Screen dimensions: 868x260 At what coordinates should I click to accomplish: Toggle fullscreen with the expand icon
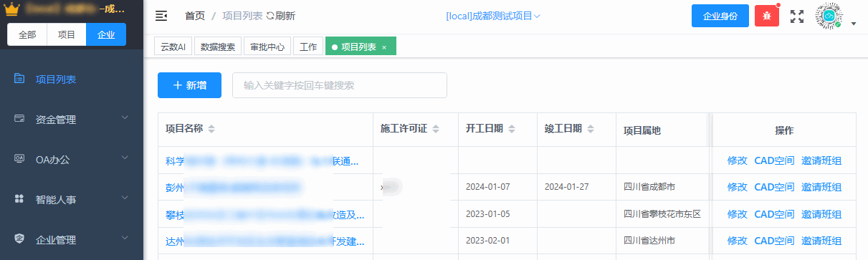pyautogui.click(x=796, y=16)
